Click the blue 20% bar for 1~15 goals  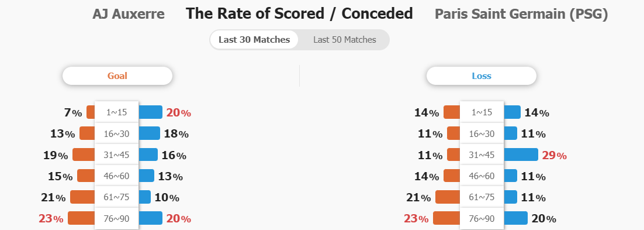(x=150, y=112)
